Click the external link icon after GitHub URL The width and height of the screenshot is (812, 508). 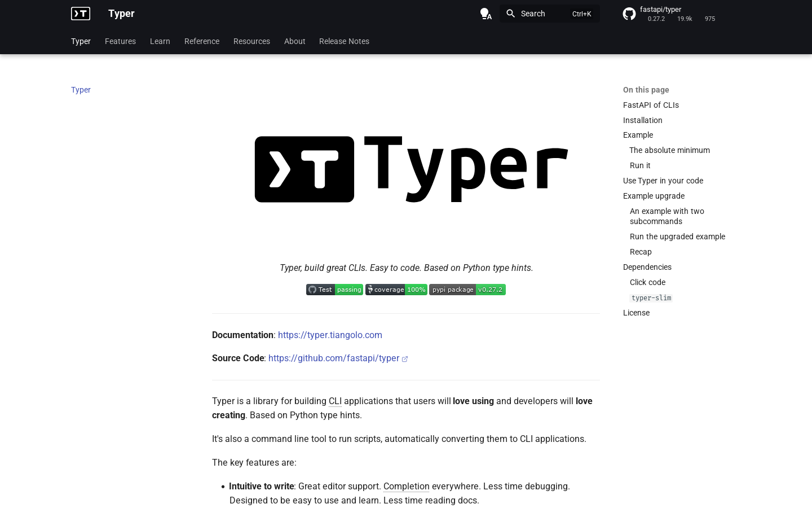pyautogui.click(x=405, y=359)
